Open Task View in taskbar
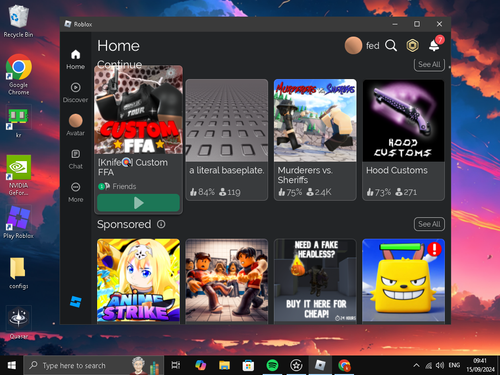This screenshot has height=375, width=500. [175, 365]
